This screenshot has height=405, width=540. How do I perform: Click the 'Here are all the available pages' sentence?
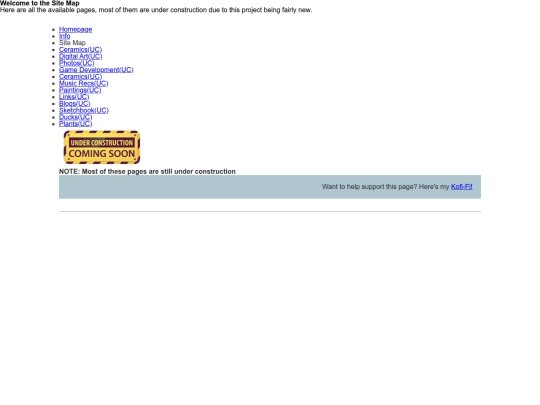coord(156,10)
